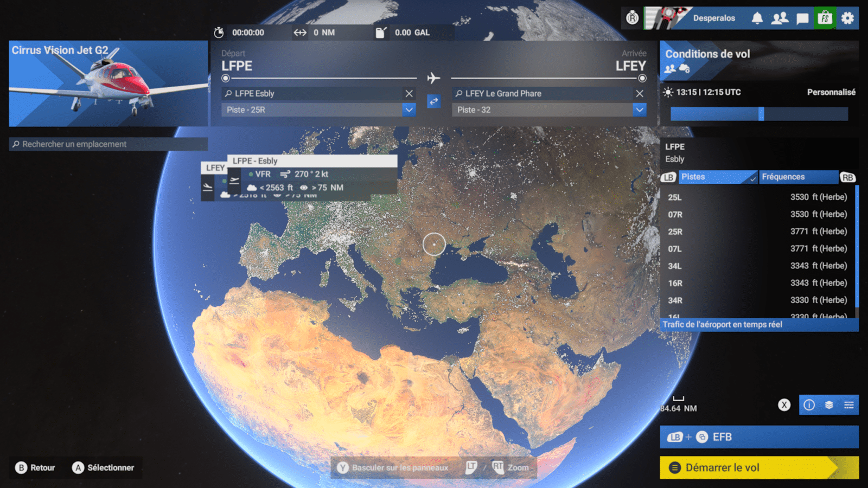The width and height of the screenshot is (868, 488).
Task: Open the map layers icon
Action: 829,405
